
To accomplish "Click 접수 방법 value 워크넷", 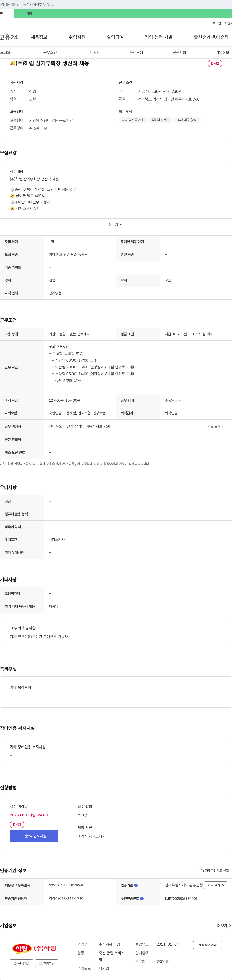I will (83, 815).
